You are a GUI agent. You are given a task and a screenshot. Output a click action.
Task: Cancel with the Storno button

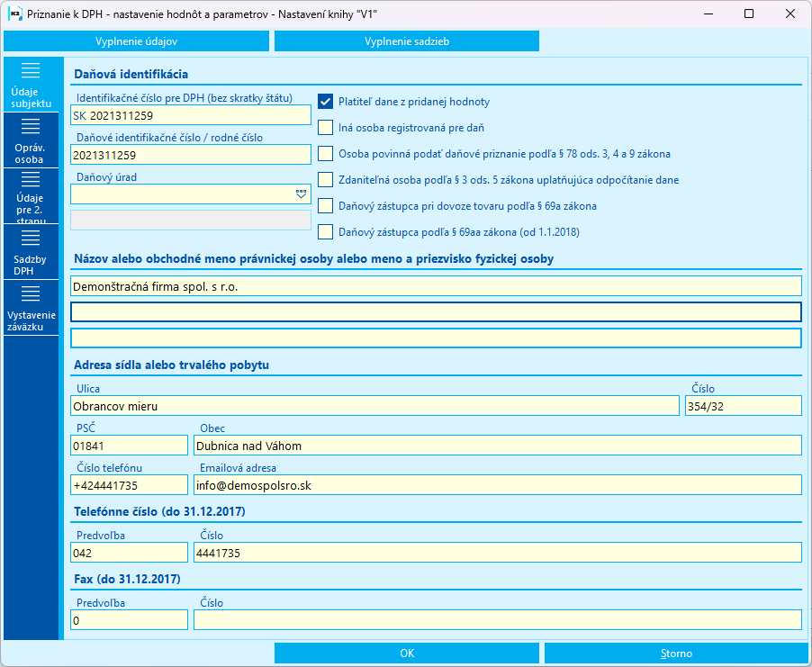[676, 653]
